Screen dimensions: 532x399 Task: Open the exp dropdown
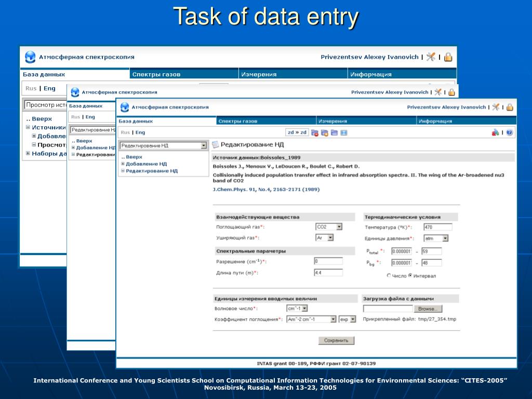[348, 320]
